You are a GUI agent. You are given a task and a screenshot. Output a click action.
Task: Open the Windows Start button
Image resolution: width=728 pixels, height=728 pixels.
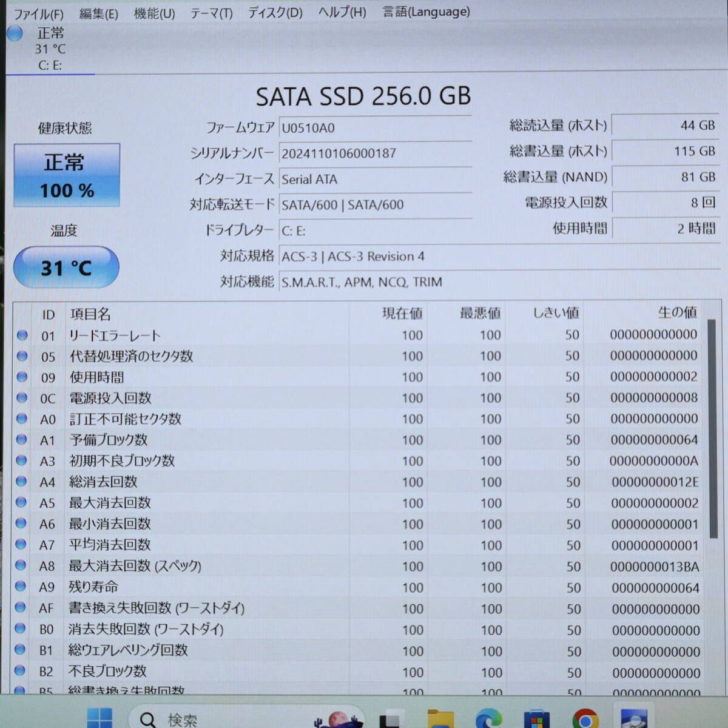coord(100,718)
